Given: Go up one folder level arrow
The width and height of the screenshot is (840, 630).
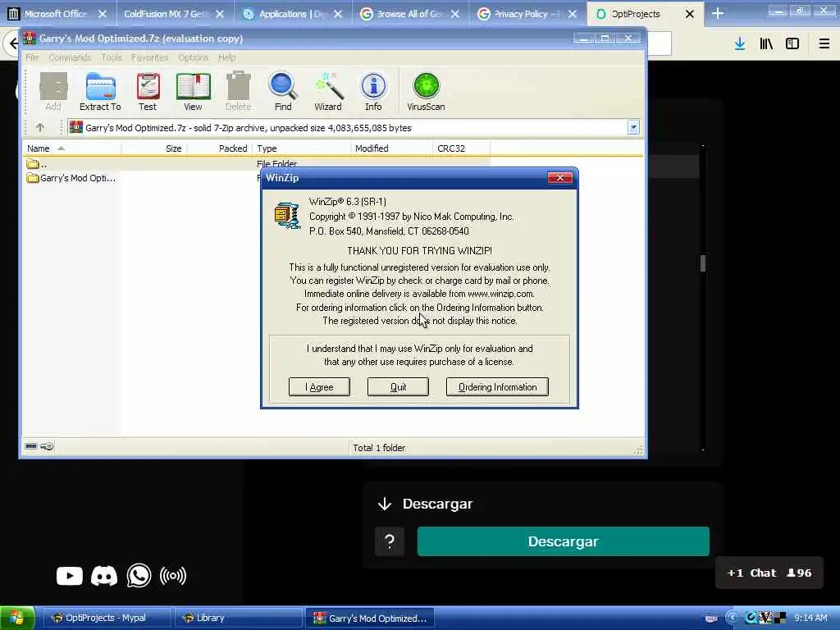Looking at the screenshot, I should (40, 127).
